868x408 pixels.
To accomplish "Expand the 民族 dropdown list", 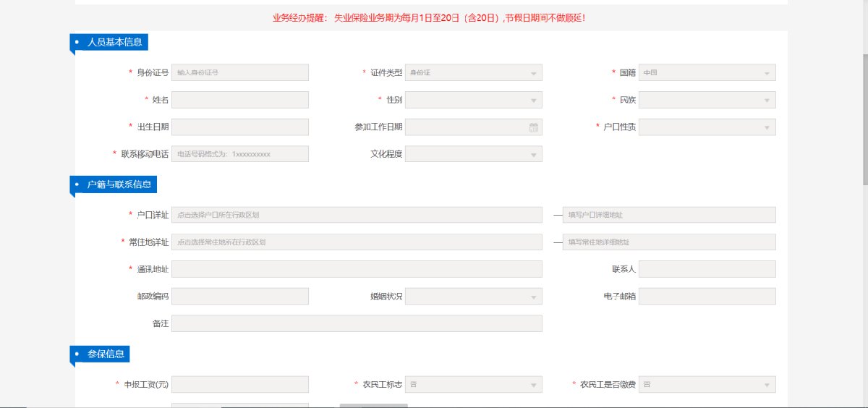I will (x=707, y=100).
